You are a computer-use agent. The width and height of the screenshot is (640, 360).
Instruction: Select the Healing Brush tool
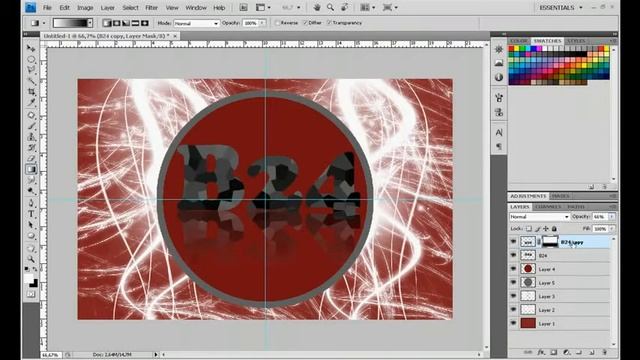point(31,115)
